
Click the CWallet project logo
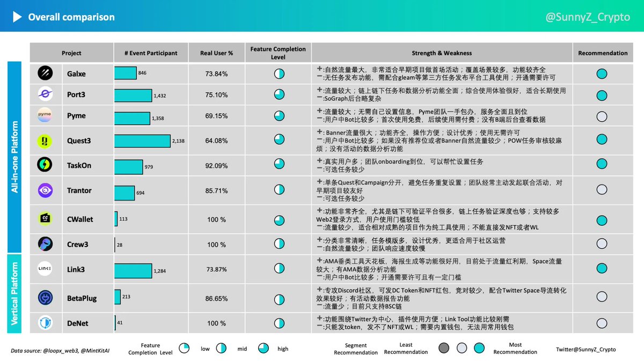45,218
